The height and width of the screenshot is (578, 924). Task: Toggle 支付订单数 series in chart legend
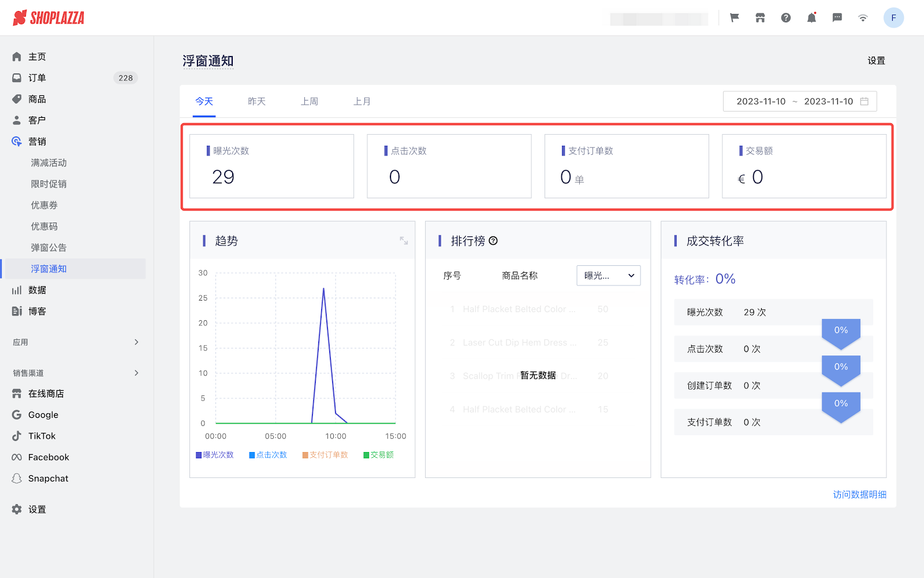point(325,455)
